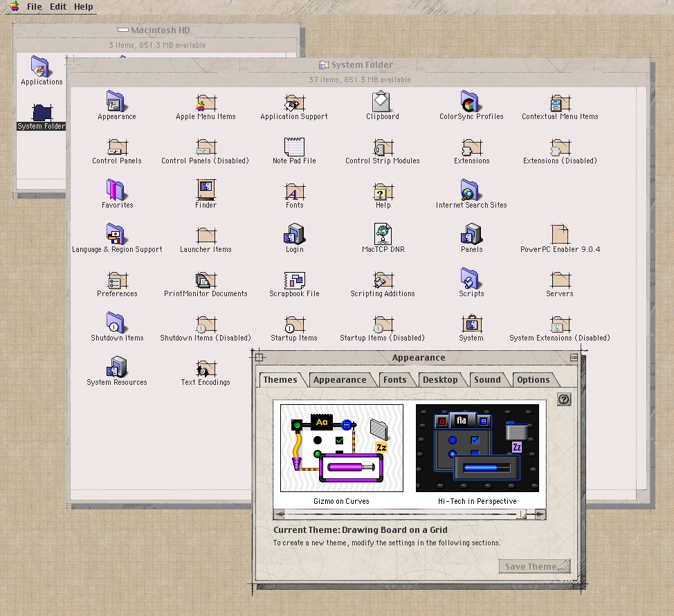Open the Application Support folder
This screenshot has height=616, width=674.
point(295,102)
